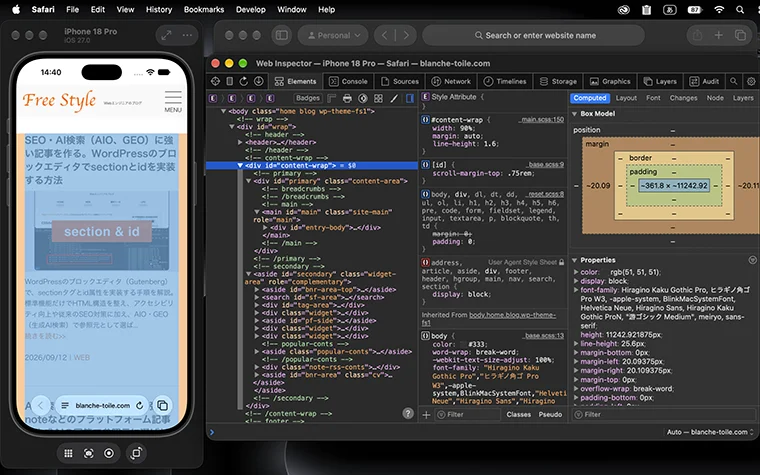Expand the line-height computed property
Screen dimensions: 760x475
576,344
